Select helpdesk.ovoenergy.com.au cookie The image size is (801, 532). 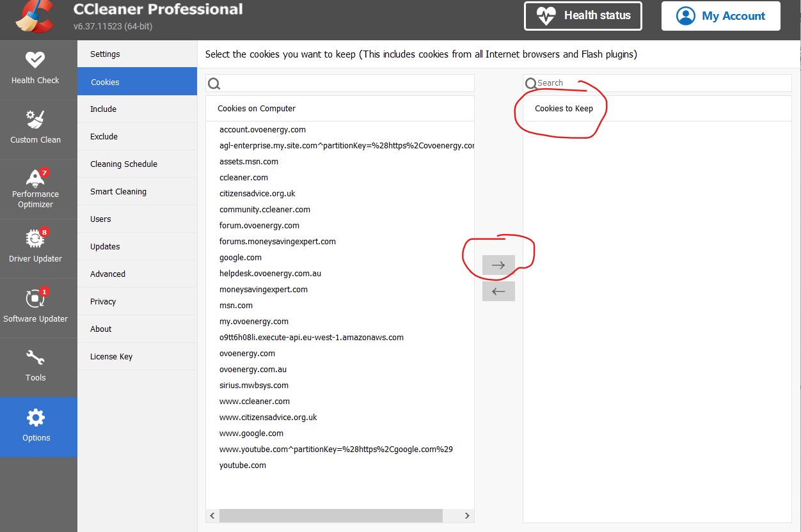270,274
